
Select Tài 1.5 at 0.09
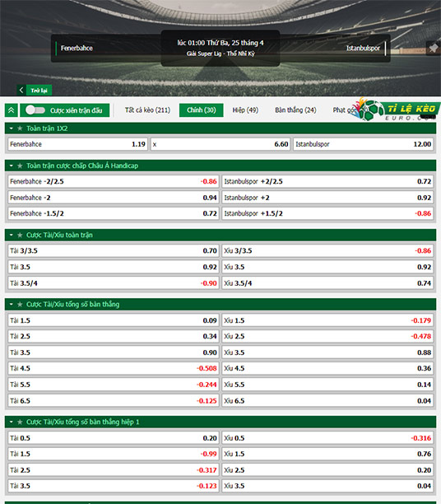(114, 320)
